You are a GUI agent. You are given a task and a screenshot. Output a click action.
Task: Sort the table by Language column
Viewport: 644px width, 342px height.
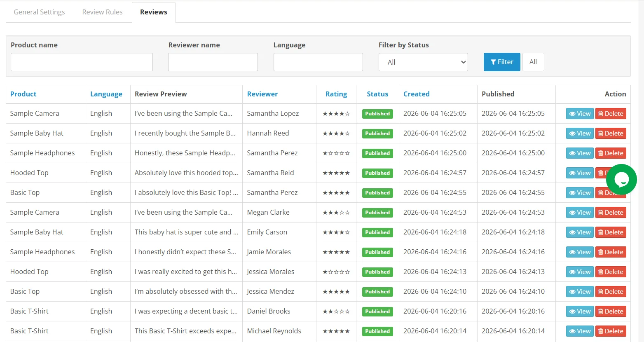tap(106, 94)
